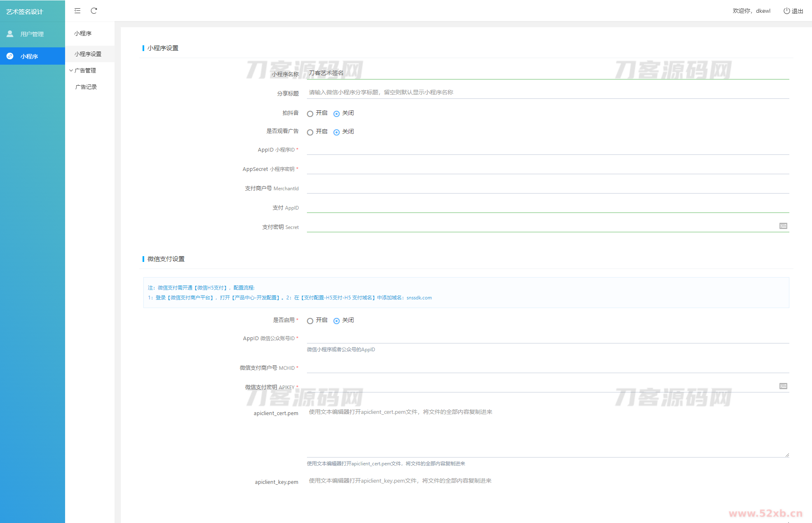Click keyboard icon in APIKEY field
The height and width of the screenshot is (523, 812).
point(783,386)
